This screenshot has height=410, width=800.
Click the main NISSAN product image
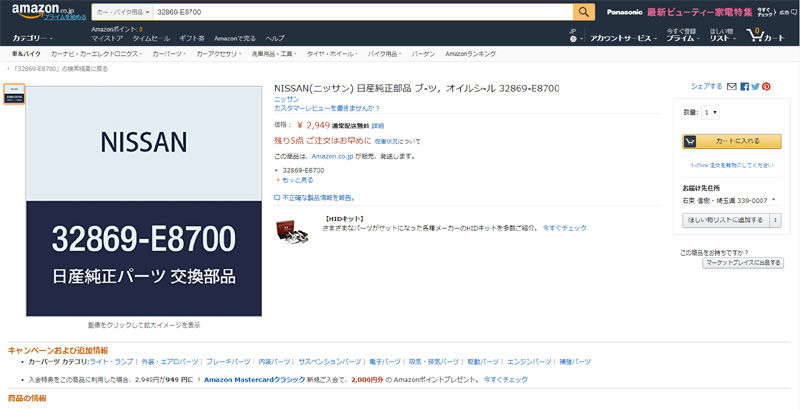[x=144, y=201]
